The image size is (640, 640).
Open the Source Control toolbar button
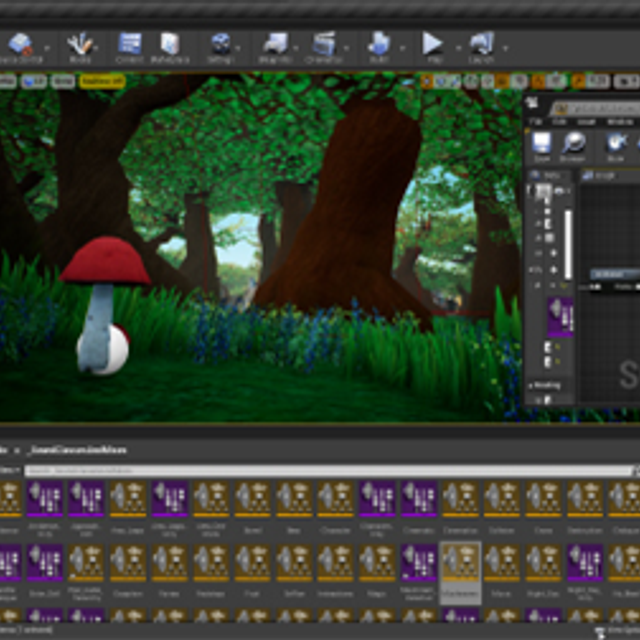click(20, 45)
